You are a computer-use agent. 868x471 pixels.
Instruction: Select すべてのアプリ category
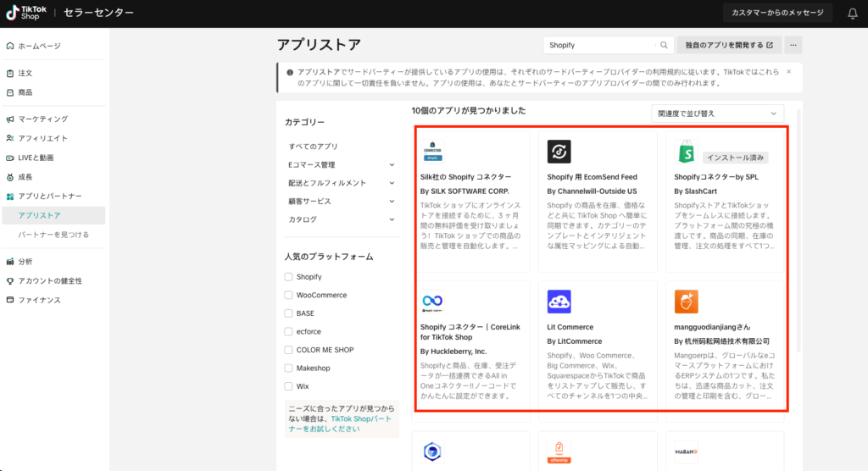pos(313,147)
